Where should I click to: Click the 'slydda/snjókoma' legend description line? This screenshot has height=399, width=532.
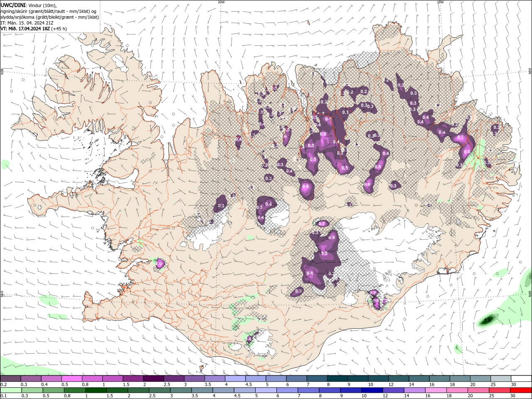pyautogui.click(x=49, y=17)
